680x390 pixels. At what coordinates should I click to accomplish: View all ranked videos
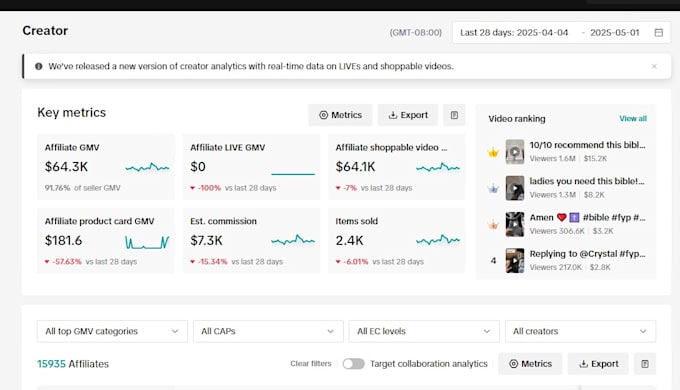[633, 118]
